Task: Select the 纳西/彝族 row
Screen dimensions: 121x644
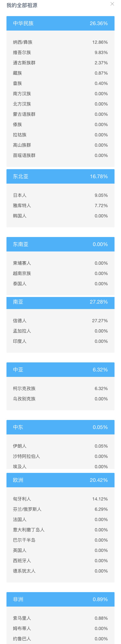Action: point(60,42)
